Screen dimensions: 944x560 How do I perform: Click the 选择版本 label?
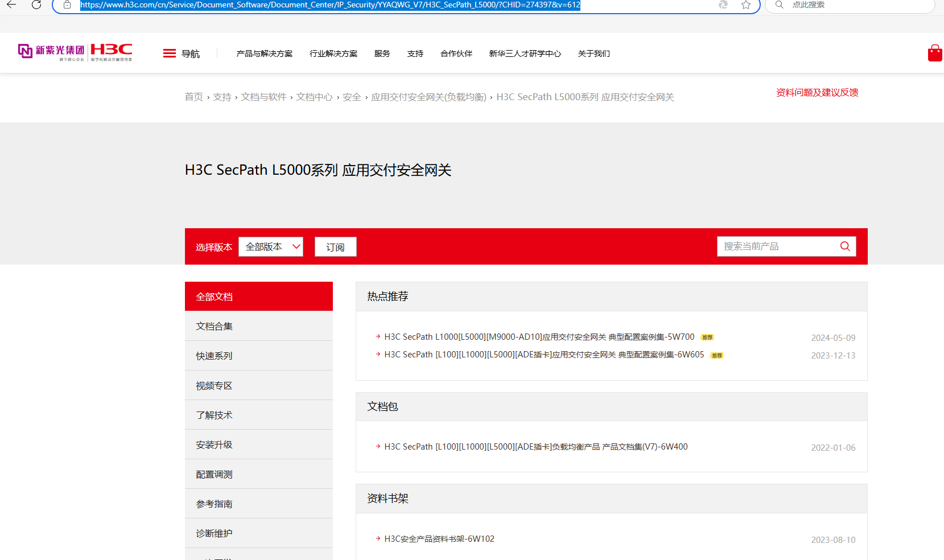214,247
